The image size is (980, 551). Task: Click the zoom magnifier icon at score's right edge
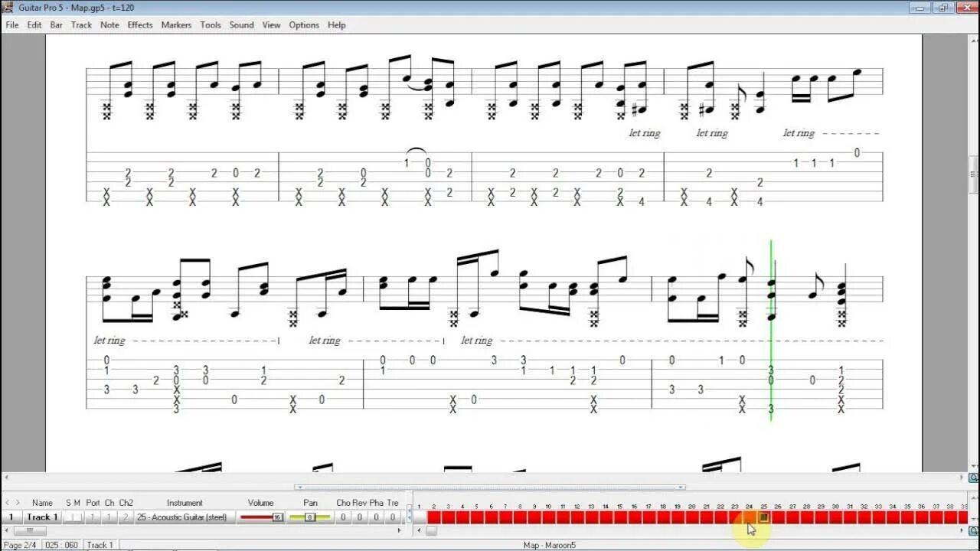click(x=973, y=478)
